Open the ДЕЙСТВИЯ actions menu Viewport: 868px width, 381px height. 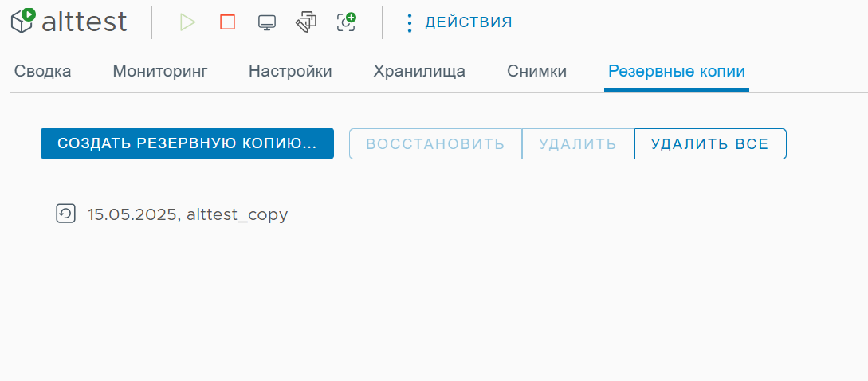(x=458, y=22)
